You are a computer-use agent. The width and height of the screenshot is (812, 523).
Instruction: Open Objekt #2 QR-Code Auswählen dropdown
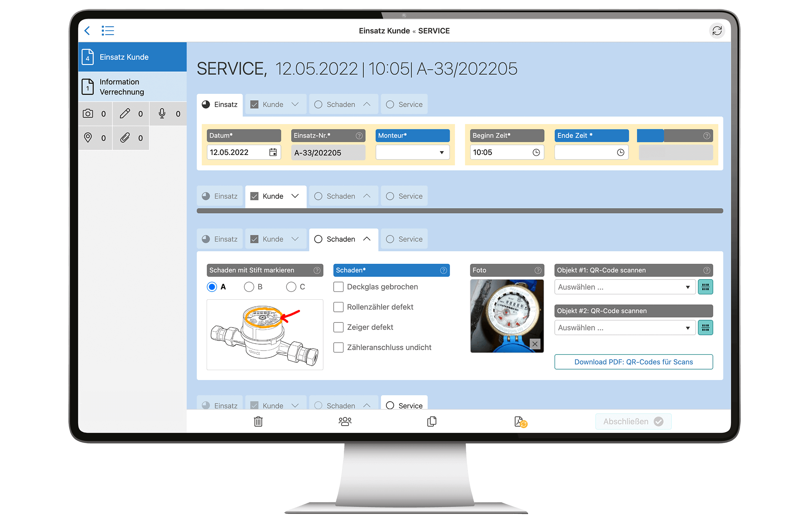(619, 328)
